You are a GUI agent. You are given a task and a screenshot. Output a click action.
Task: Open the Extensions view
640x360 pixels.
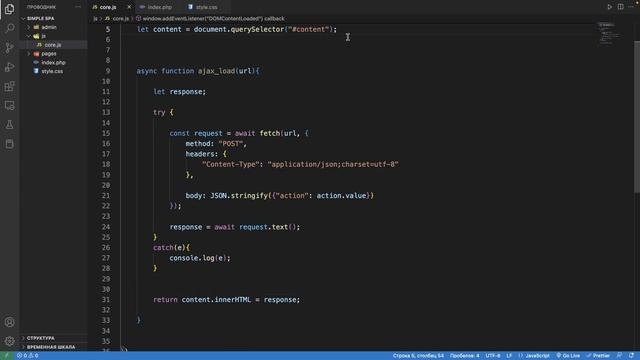(9, 86)
